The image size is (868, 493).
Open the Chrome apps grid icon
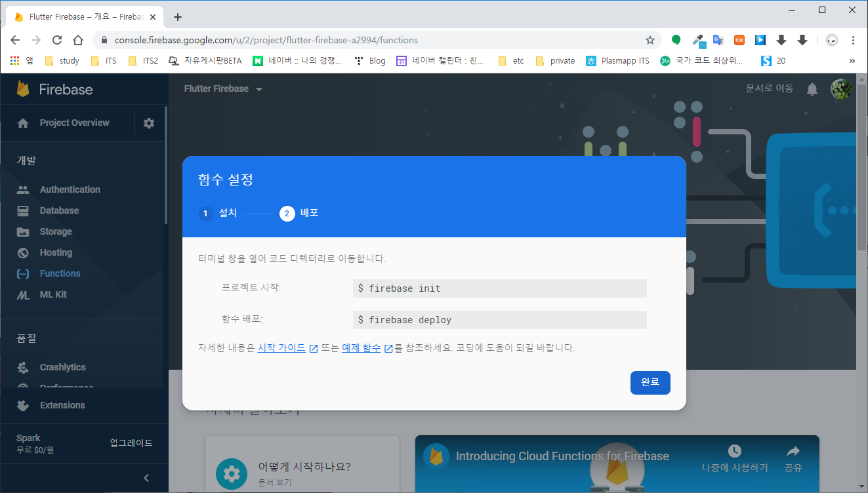(x=14, y=61)
